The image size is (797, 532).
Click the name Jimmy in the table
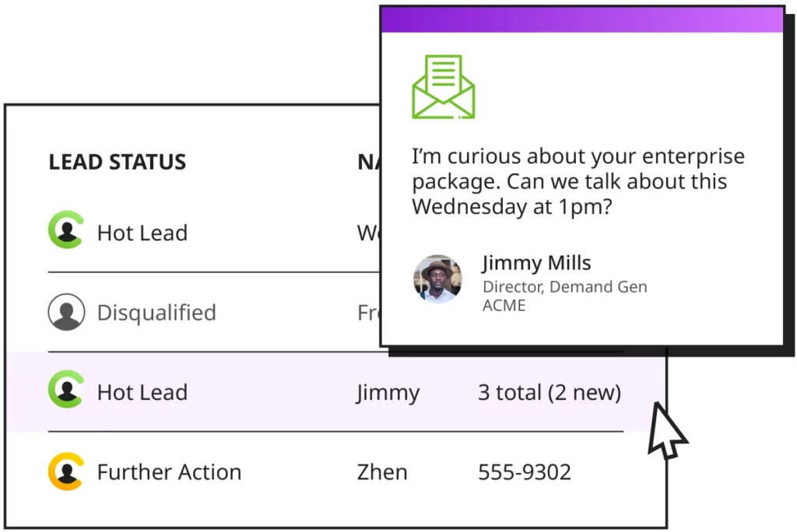(388, 394)
